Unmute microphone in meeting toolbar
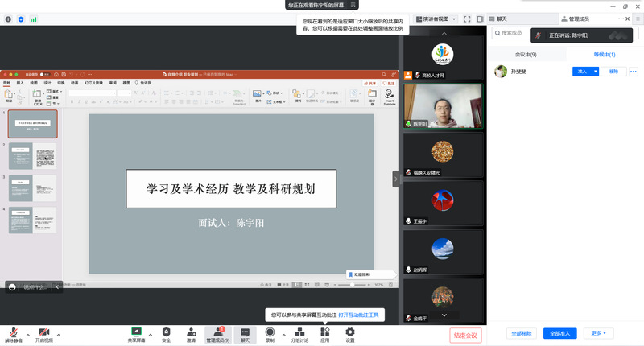The image size is (644, 346). click(13, 333)
